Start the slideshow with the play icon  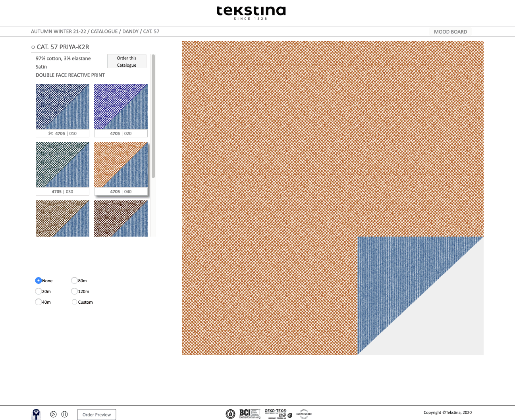(x=54, y=414)
